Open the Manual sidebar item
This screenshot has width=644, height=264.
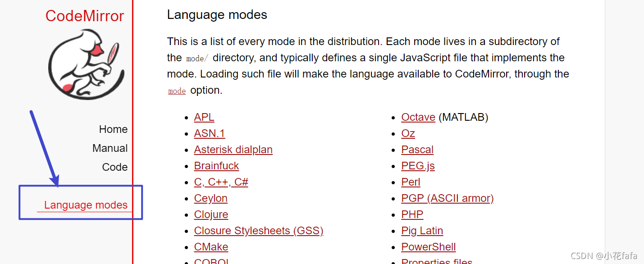pos(110,148)
